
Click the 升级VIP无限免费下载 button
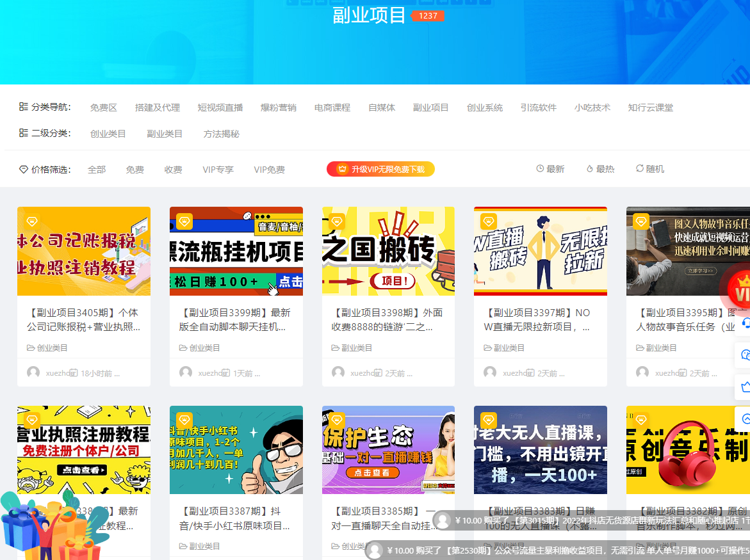pyautogui.click(x=380, y=169)
